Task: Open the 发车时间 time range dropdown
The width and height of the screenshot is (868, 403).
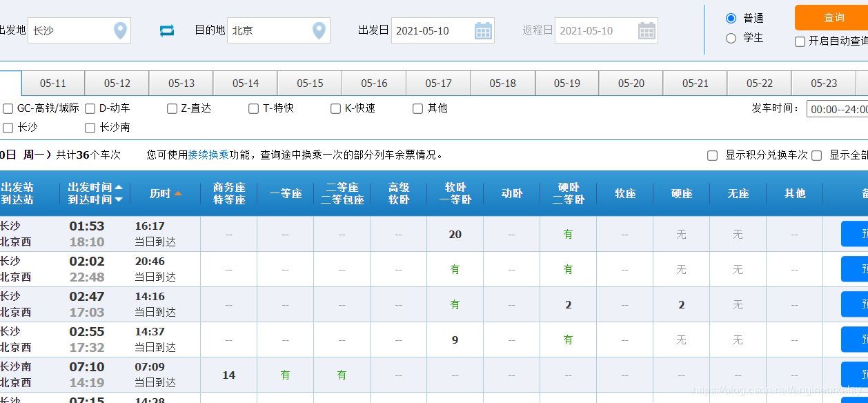Action: tap(837, 109)
